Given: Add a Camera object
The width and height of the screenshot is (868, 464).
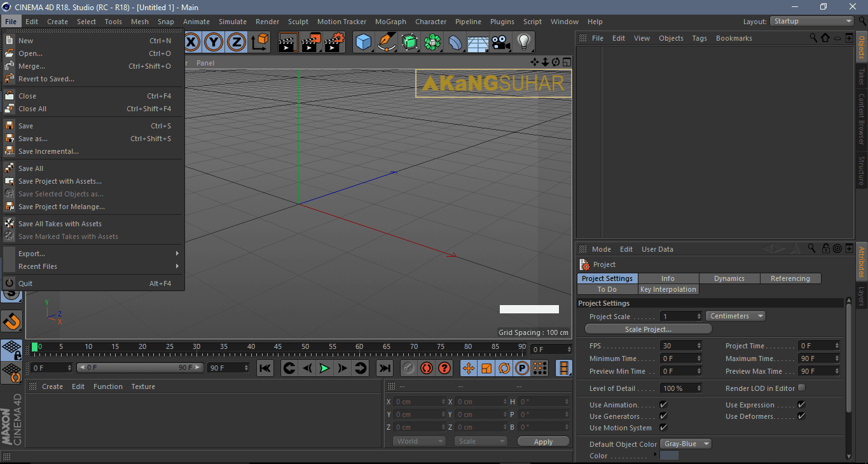Looking at the screenshot, I should coord(500,43).
